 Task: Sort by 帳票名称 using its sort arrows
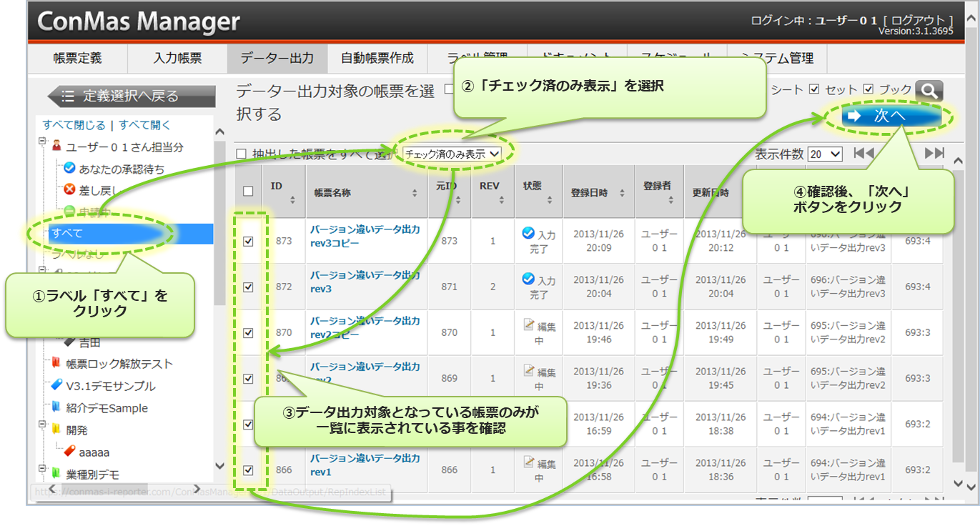pyautogui.click(x=415, y=193)
